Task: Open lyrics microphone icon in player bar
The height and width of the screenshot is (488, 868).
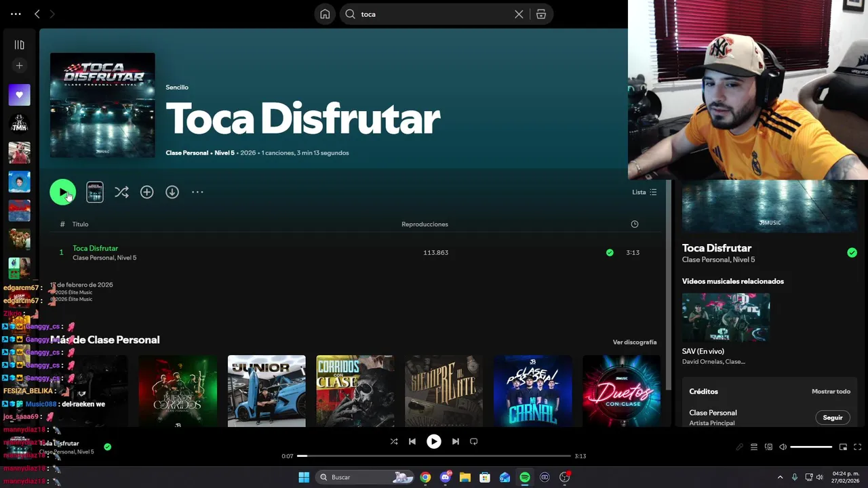Action: click(740, 447)
